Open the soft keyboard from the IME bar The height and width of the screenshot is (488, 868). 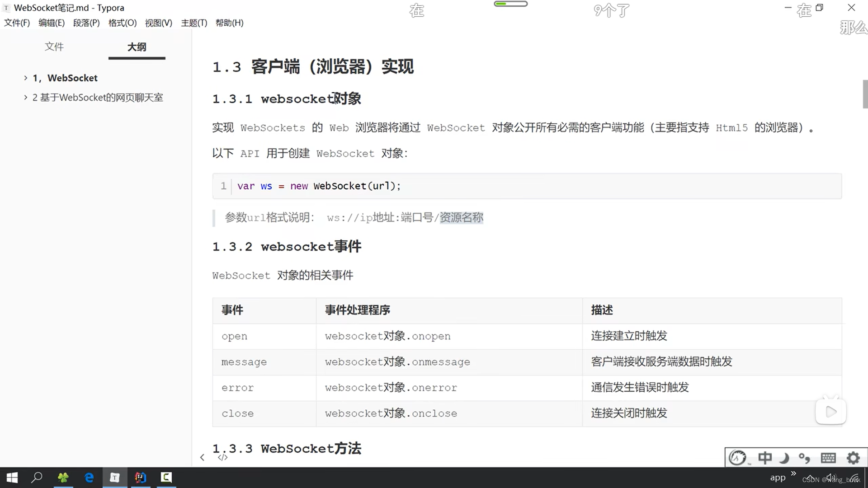828,458
